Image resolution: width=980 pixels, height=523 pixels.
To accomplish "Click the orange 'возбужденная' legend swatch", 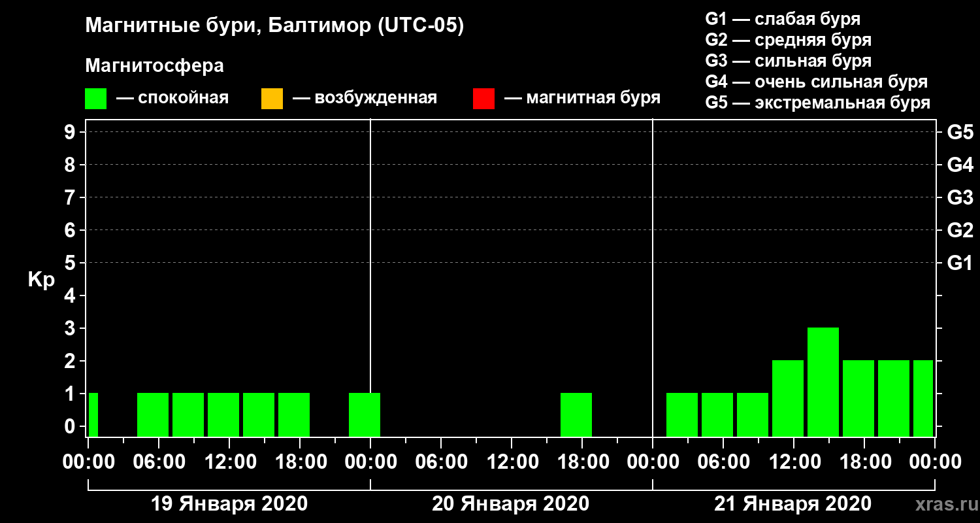I will pyautogui.click(x=272, y=99).
